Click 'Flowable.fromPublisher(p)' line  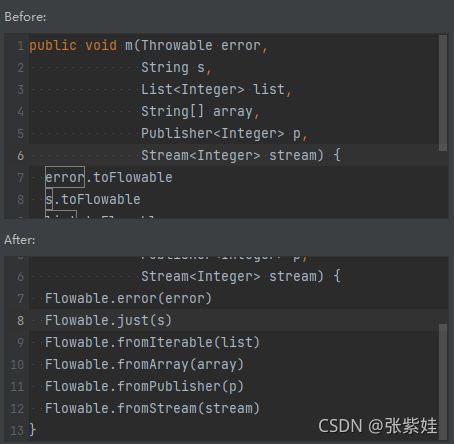tap(144, 386)
